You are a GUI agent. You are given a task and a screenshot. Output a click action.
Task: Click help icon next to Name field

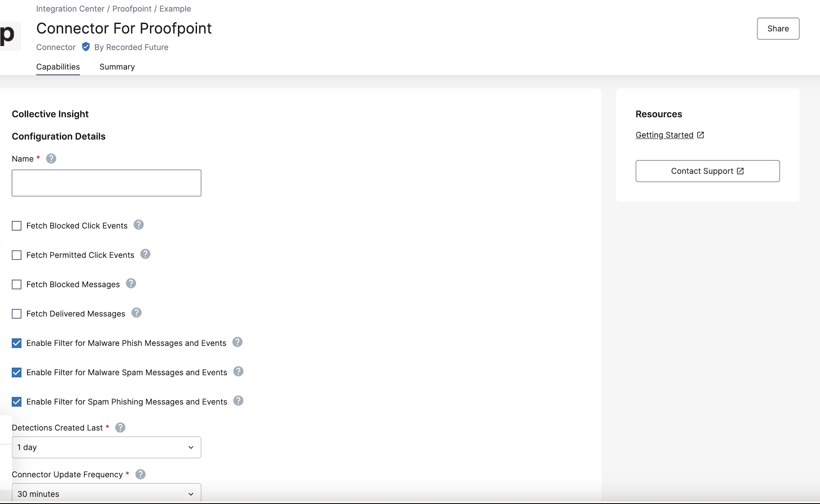coord(51,159)
